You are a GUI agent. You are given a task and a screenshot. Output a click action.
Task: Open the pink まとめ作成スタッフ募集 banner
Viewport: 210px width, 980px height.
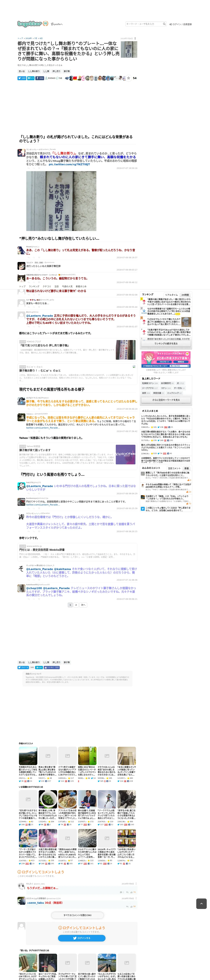pyautogui.click(x=166, y=359)
